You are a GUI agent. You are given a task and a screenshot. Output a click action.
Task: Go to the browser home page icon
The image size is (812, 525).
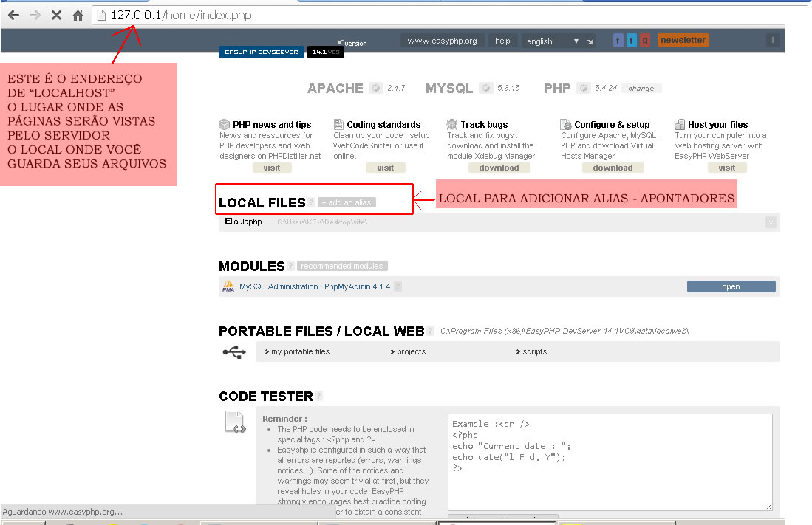point(78,15)
